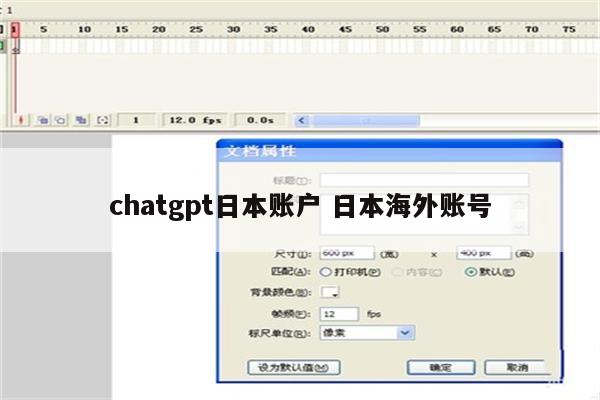This screenshot has height=400, width=600.
Task: Select the 默认 (Default) match option
Action: coord(470,271)
